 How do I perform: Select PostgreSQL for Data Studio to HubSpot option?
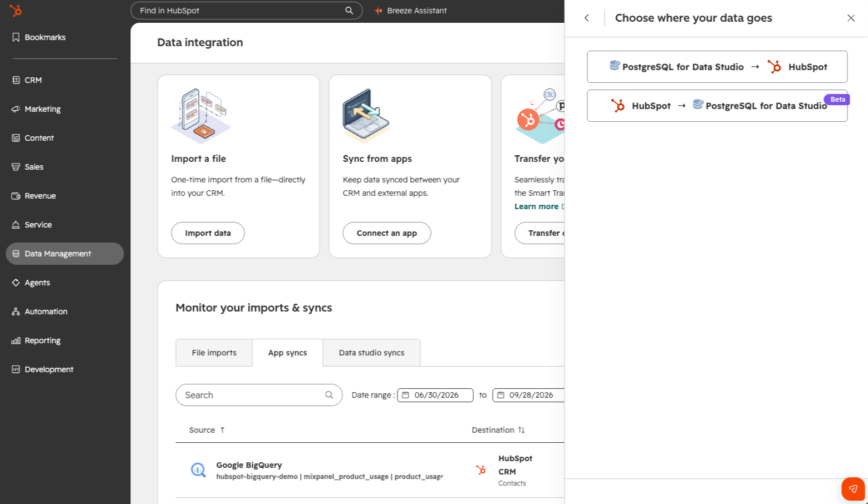point(717,67)
